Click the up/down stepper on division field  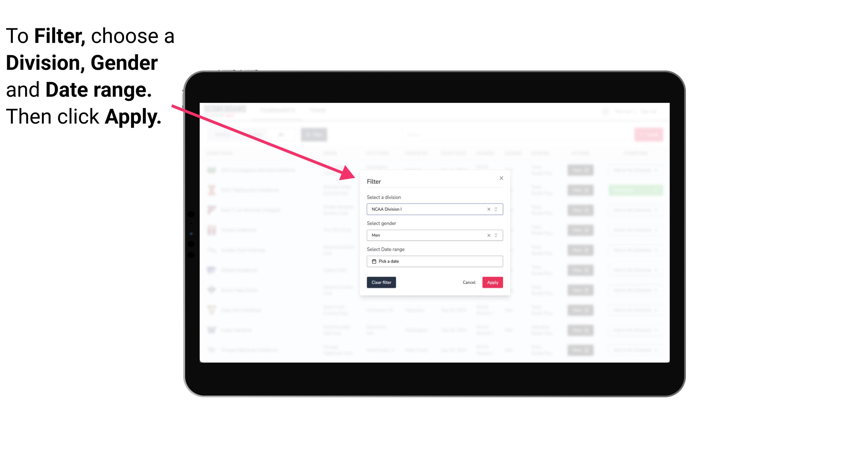point(496,209)
